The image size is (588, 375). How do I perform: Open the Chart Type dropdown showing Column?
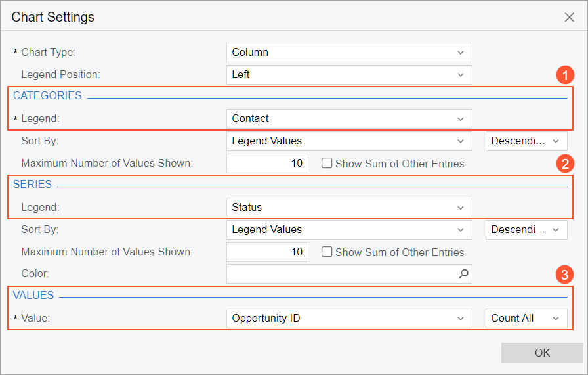pyautogui.click(x=348, y=53)
